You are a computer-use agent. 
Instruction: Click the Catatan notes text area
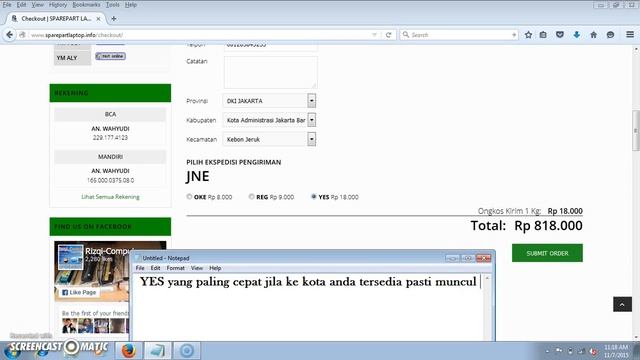(x=271, y=72)
